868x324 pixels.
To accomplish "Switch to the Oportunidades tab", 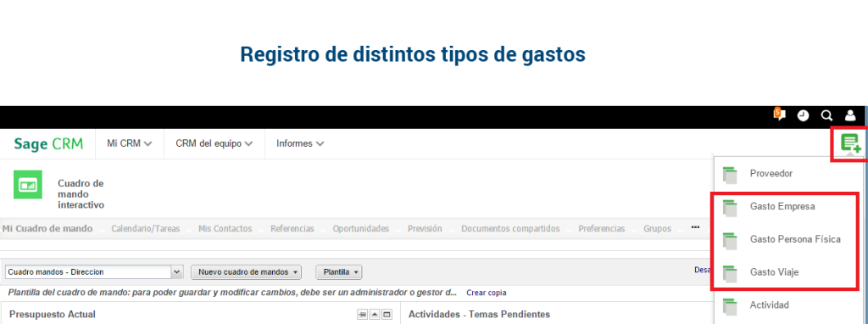I will click(361, 228).
